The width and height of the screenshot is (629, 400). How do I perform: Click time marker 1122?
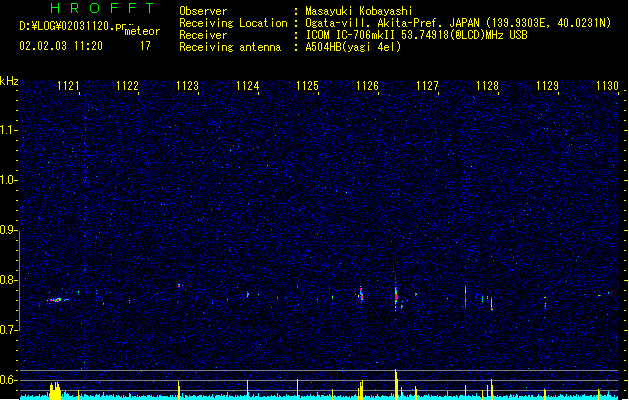(x=128, y=86)
